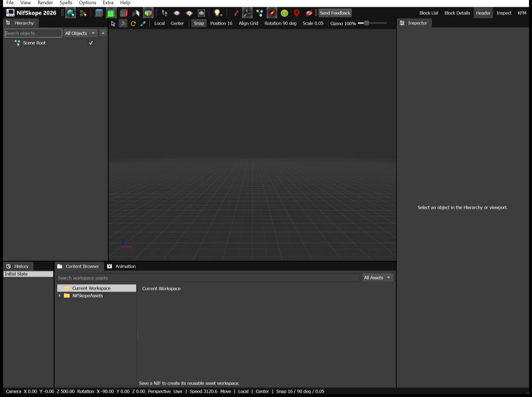The image size is (532, 397).
Task: Switch to top view blue-top cube
Action: point(99,13)
